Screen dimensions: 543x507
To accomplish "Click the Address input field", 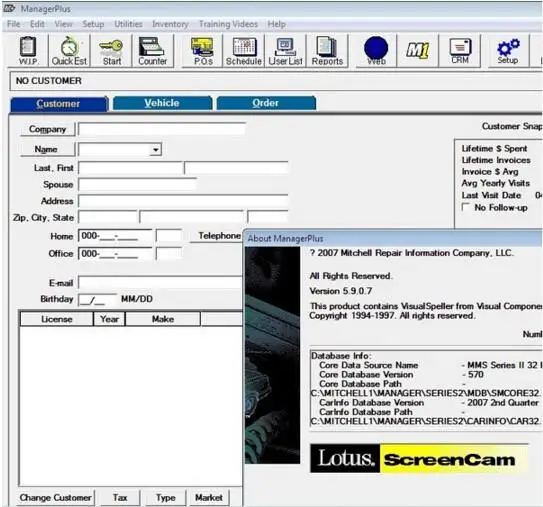I will (183, 201).
